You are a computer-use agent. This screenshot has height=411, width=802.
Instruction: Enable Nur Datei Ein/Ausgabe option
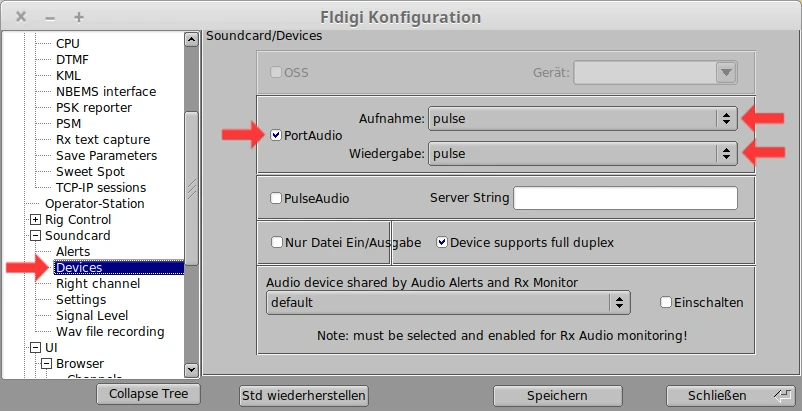pyautogui.click(x=277, y=242)
